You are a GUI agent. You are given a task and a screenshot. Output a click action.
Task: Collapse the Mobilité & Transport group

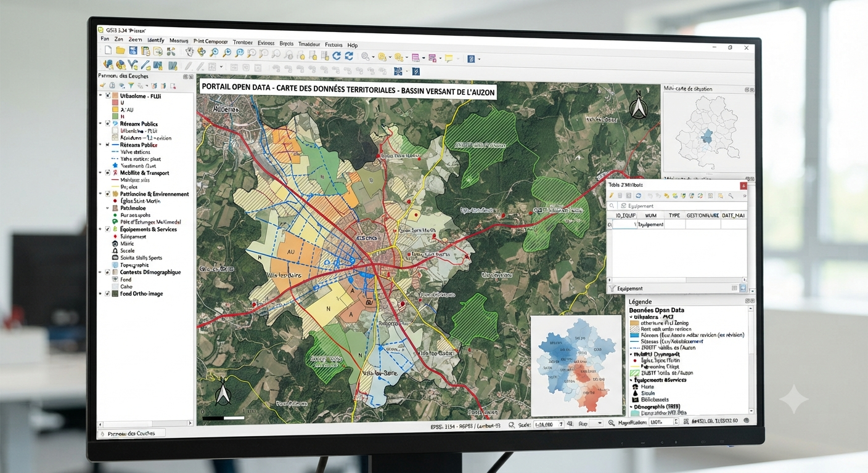[x=100, y=172]
